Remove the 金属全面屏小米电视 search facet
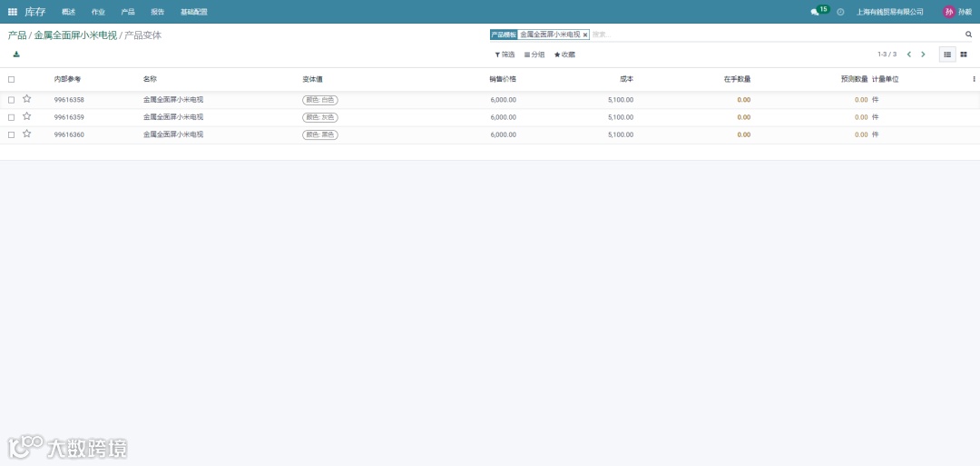 (x=585, y=35)
